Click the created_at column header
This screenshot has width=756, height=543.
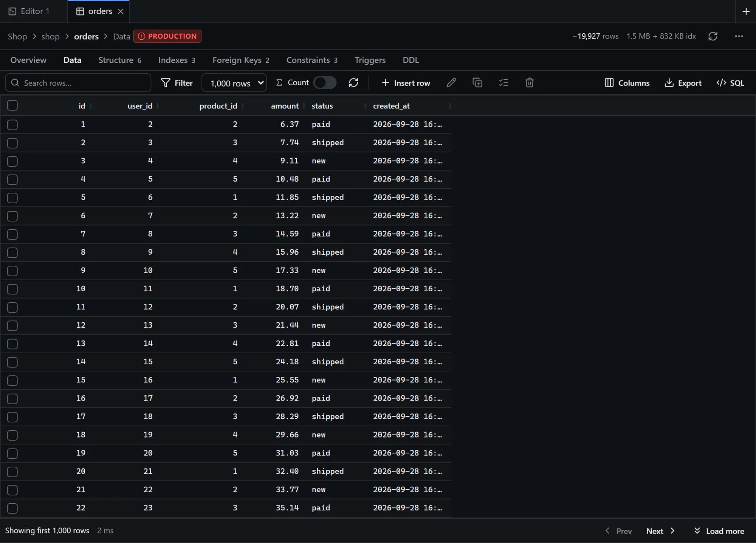pos(391,106)
